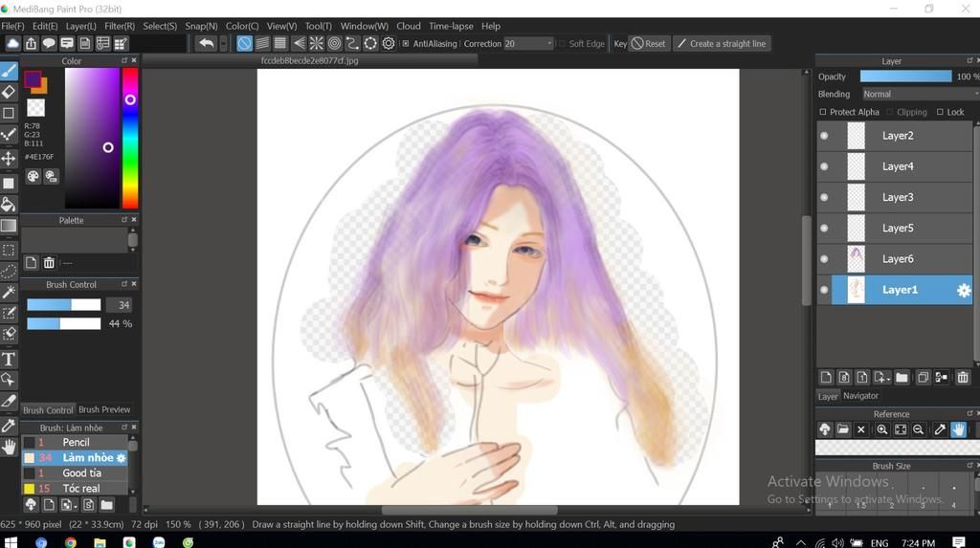980x548 pixels.
Task: Adjust the layer Opacity slider
Action: pos(905,77)
